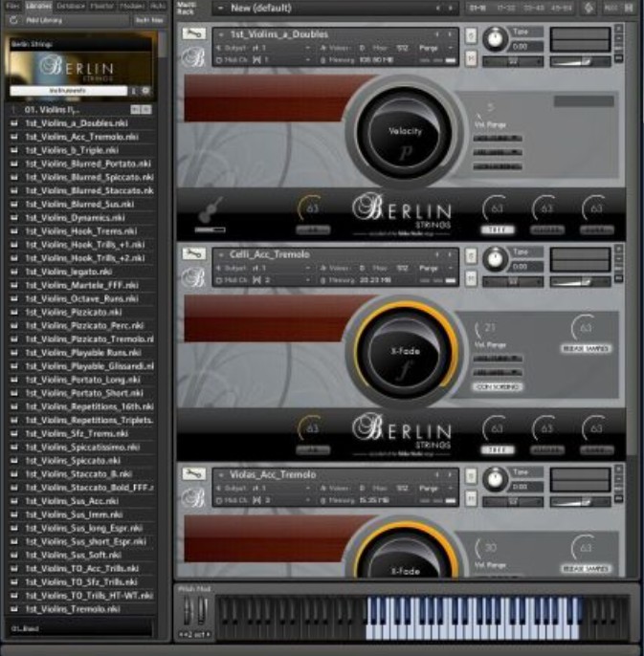Viewport: 644px width, 656px height.
Task: Switch to the Files browser tab
Action: [12, 6]
